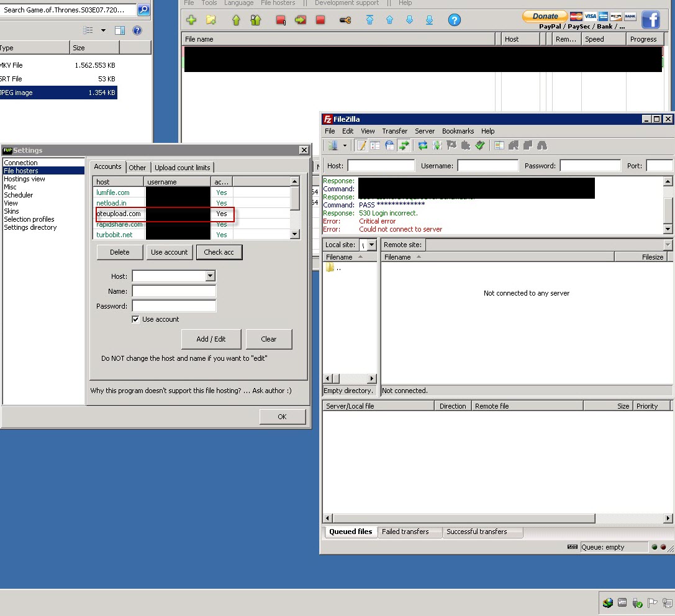Open the Host dropdown in Settings
Image resolution: width=675 pixels, height=616 pixels.
(210, 276)
